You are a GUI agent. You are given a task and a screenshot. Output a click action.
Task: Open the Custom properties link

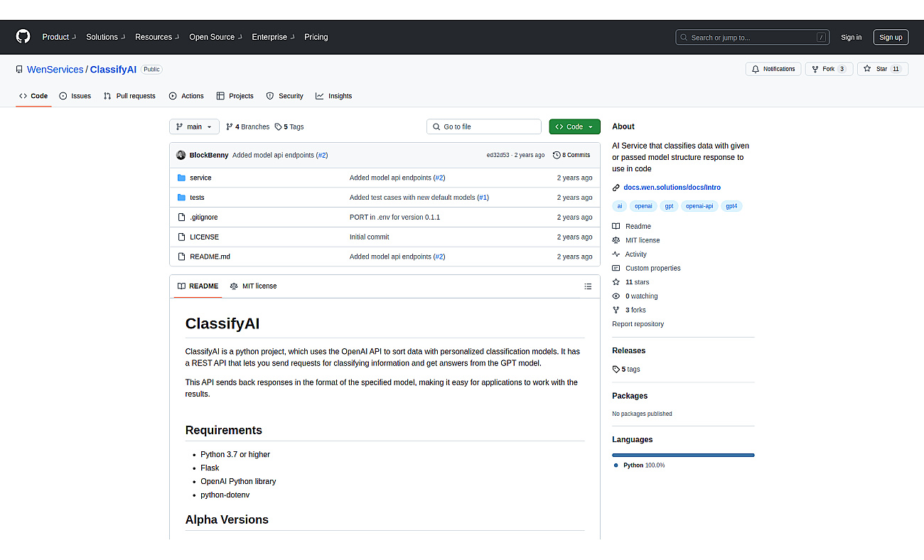(646, 269)
